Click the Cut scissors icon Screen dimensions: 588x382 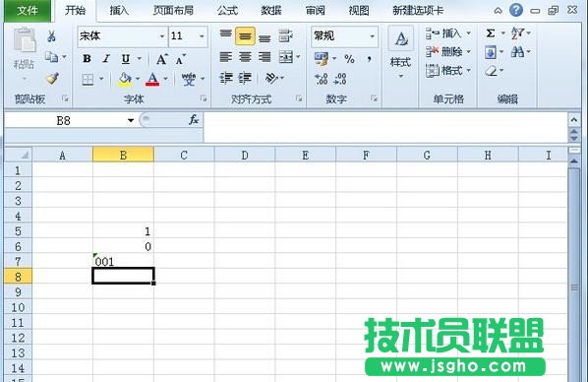coord(51,36)
